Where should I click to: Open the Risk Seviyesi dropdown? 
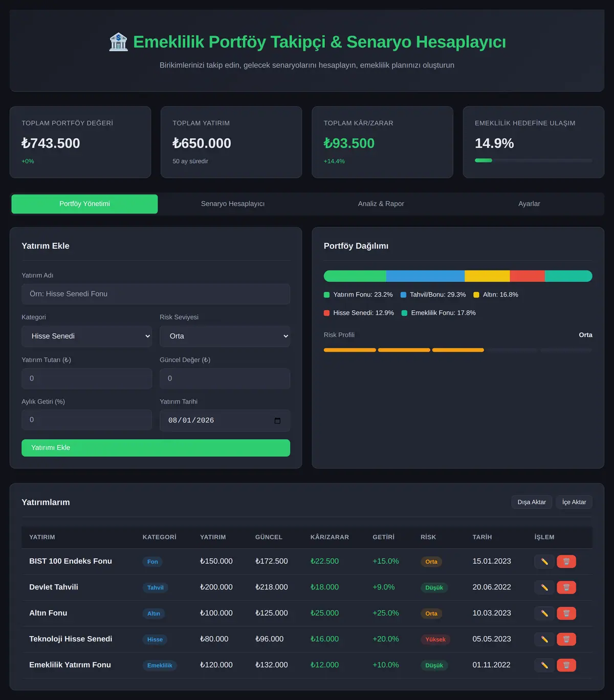click(x=225, y=336)
